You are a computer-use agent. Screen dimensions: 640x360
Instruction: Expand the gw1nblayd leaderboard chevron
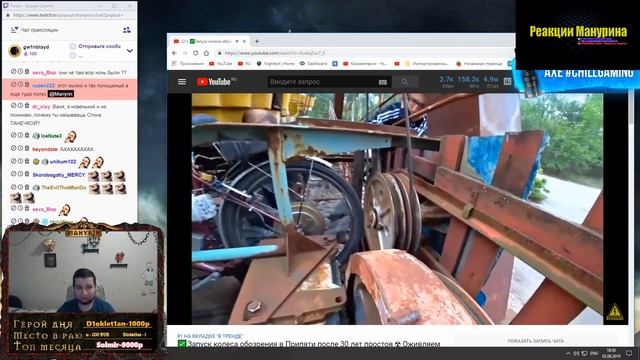[130, 51]
